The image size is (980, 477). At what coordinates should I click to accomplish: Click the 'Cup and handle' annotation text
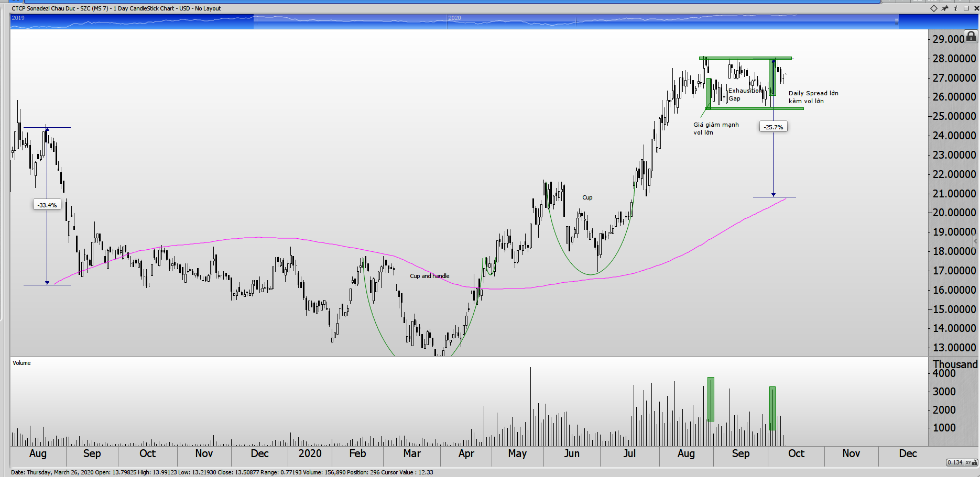pyautogui.click(x=429, y=276)
